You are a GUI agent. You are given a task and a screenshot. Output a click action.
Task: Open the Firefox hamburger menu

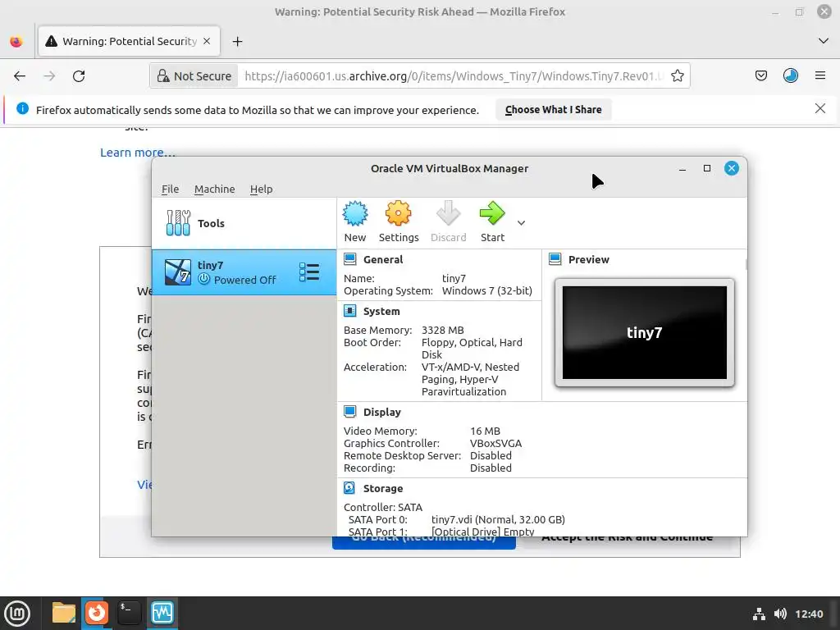[820, 76]
